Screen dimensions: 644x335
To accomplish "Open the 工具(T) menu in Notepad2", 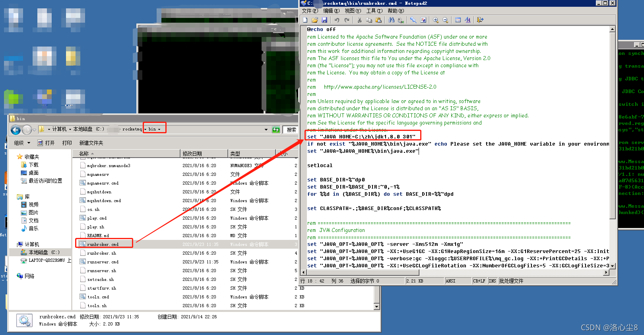I will (x=374, y=11).
